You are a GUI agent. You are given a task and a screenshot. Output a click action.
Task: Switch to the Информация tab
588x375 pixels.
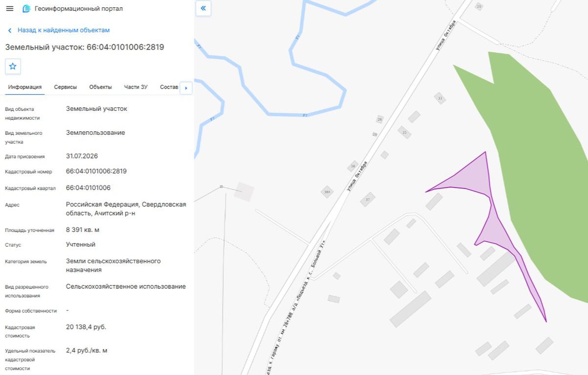[25, 87]
